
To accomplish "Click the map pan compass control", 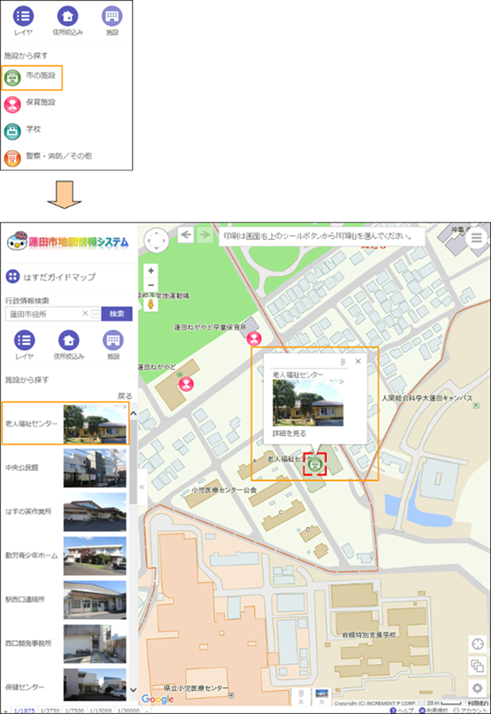I will (156, 240).
